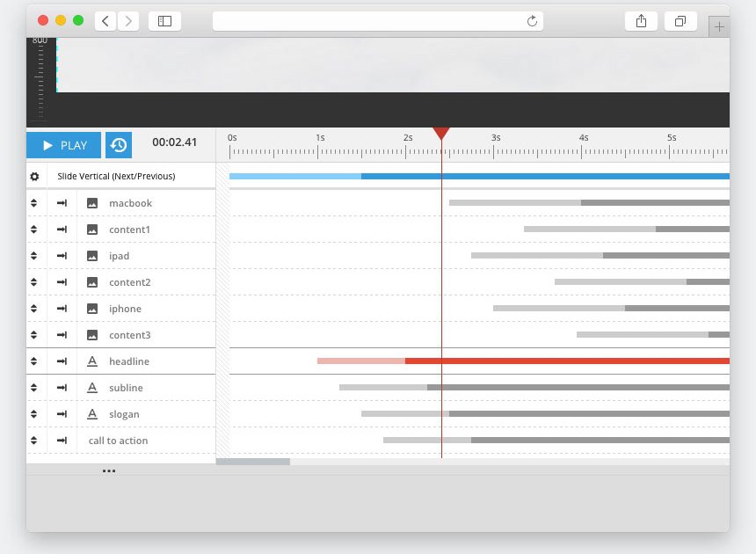This screenshot has height=554, width=756.
Task: Click the arrow-to-bar icon in slogan row
Action: coord(62,413)
